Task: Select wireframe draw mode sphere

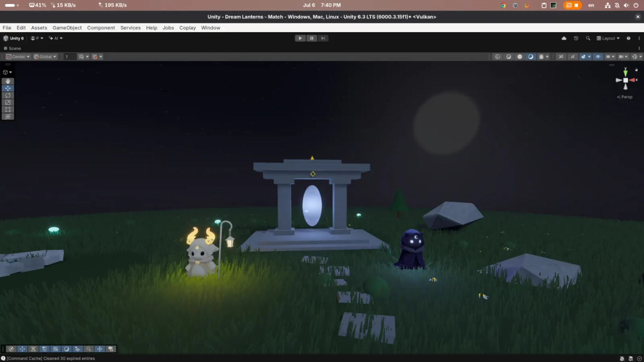Action: click(497, 57)
